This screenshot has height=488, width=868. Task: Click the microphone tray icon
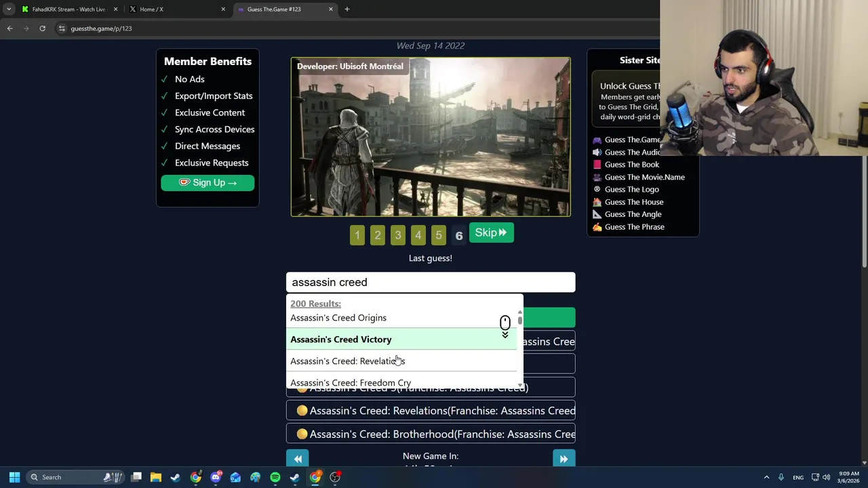[x=781, y=477]
